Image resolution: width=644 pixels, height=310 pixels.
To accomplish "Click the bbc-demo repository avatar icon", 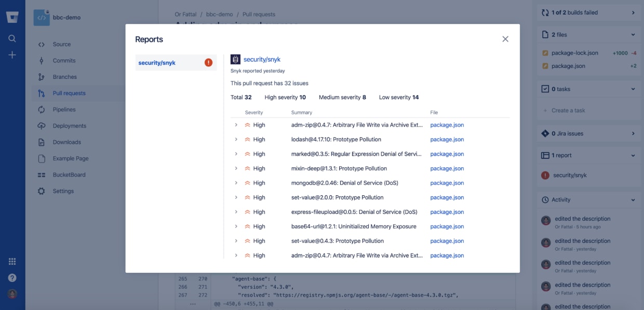I will pyautogui.click(x=42, y=18).
